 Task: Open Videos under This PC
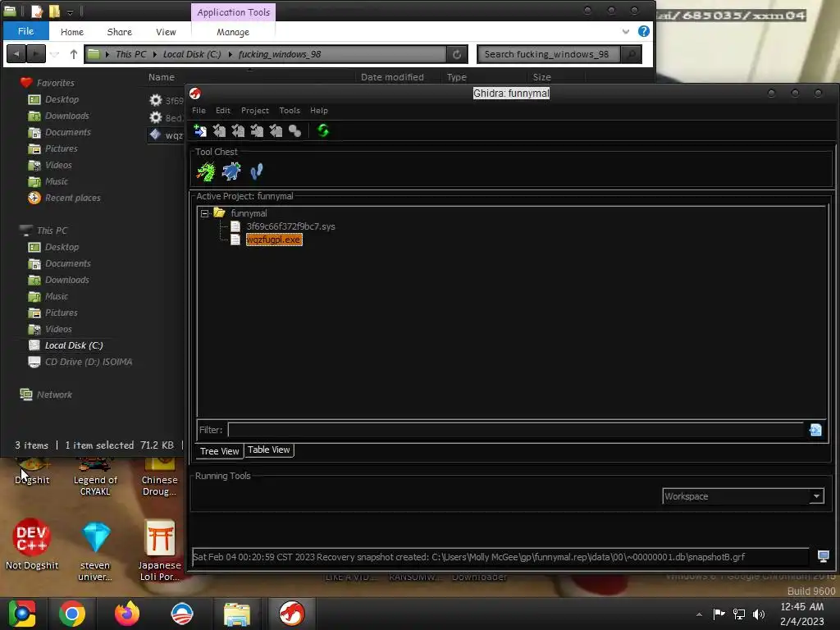(x=58, y=329)
